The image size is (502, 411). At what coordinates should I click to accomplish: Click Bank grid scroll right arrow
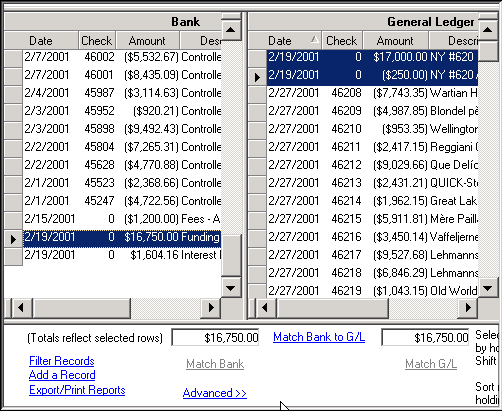(x=211, y=307)
